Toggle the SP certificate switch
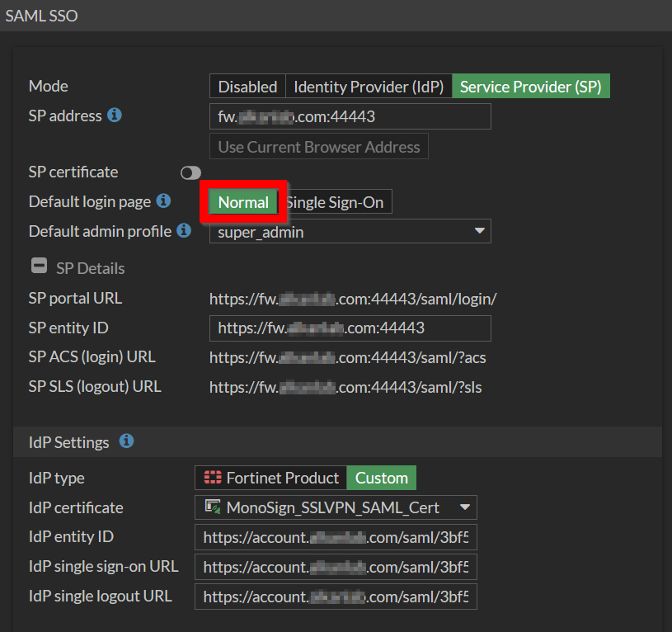672x632 pixels. pos(190,172)
